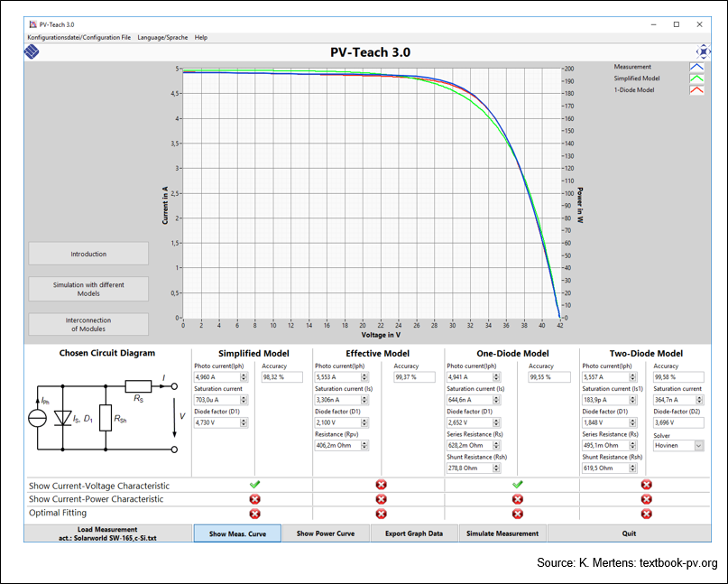Click Two-Diode Model accuracy value 99,58 %
The image size is (728, 584).
point(678,376)
